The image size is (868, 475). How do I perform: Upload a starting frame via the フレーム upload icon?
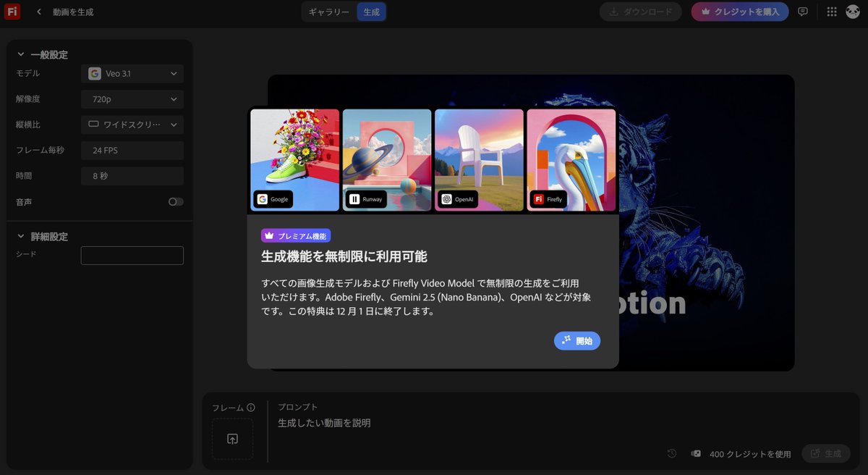[x=232, y=439]
